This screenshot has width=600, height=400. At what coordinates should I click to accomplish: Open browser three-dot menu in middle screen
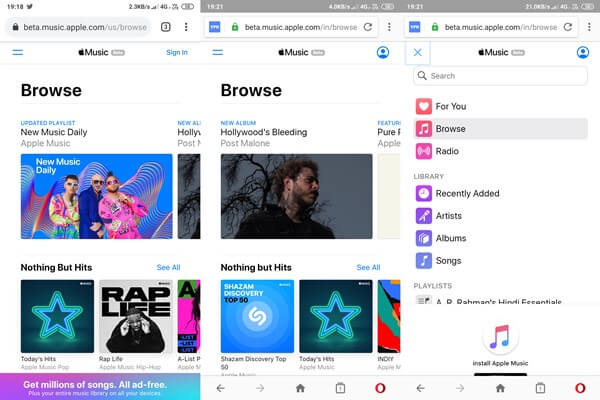389,27
